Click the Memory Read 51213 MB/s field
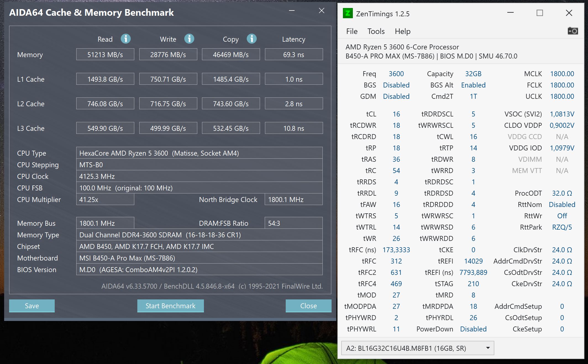 pyautogui.click(x=105, y=55)
